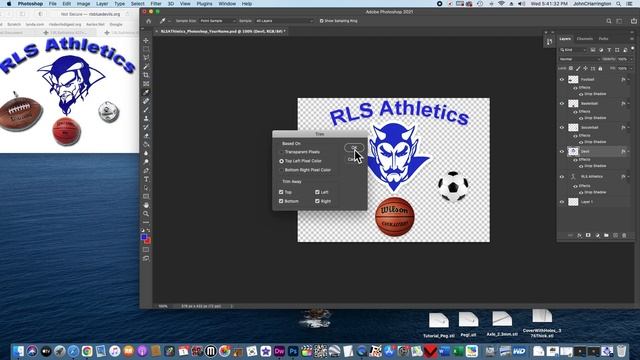Select the Horizontal Type tool
This screenshot has width=640, height=360.
(146, 179)
